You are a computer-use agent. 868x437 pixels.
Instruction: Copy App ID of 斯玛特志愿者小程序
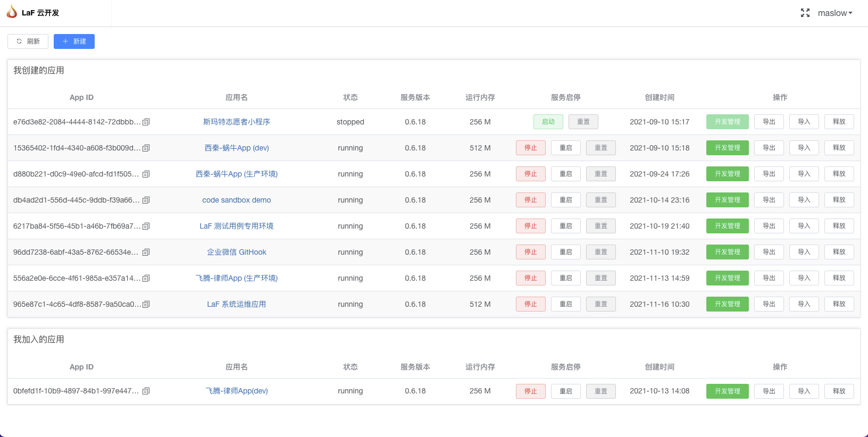(x=146, y=122)
